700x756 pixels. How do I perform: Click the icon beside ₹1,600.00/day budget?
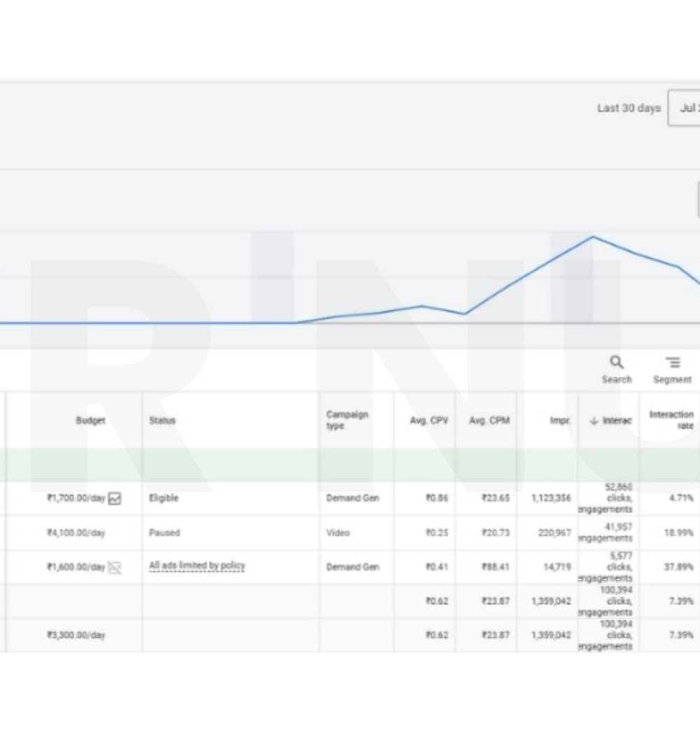click(115, 568)
